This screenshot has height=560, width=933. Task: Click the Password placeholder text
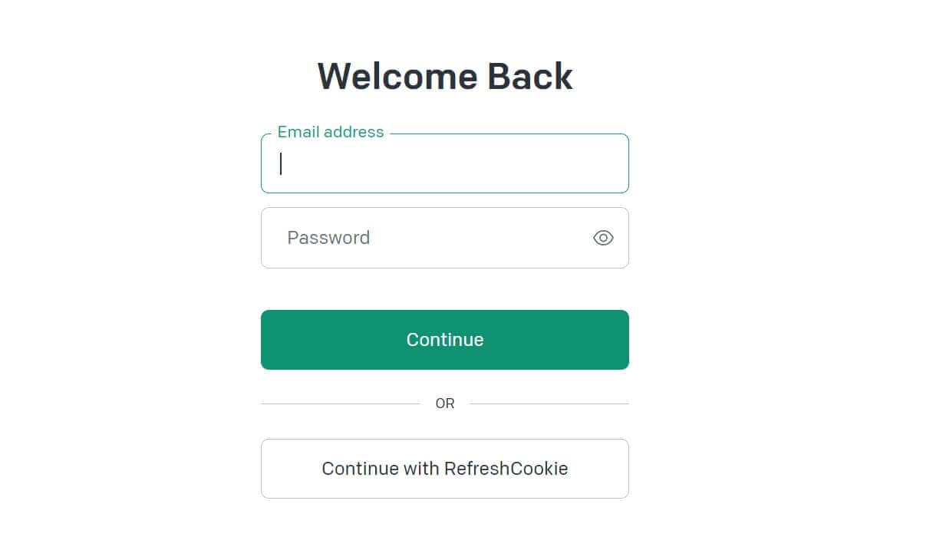[x=328, y=238]
